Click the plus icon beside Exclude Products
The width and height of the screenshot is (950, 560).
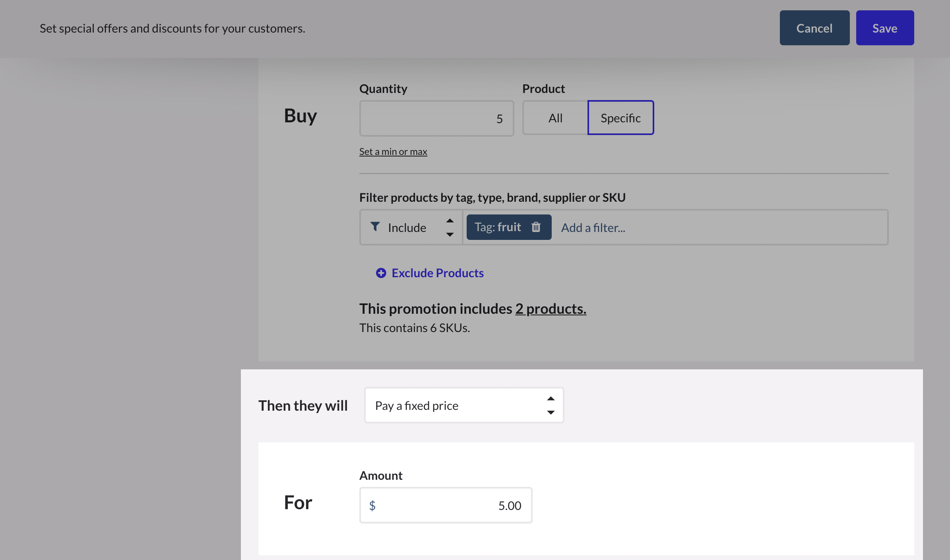pyautogui.click(x=381, y=273)
